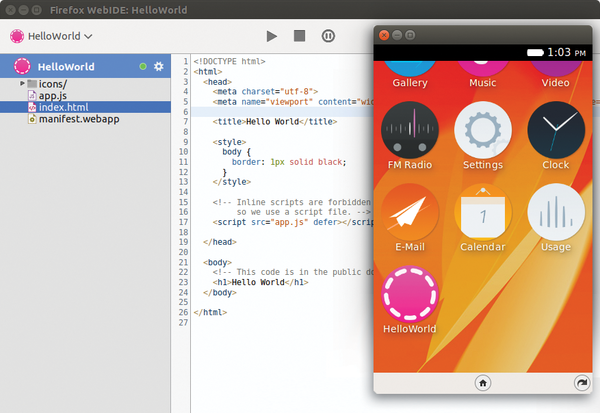The height and width of the screenshot is (413, 600).
Task: Open the Clock app in simulator
Action: 556,130
